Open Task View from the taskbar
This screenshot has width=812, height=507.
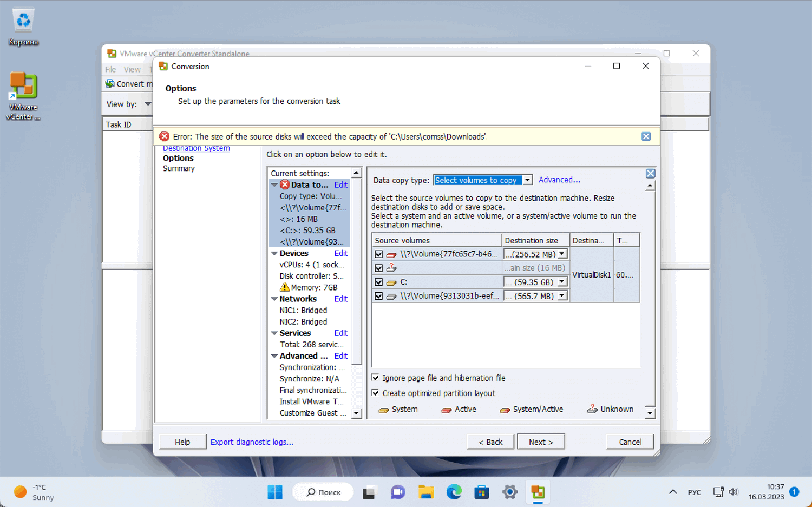[x=369, y=492]
